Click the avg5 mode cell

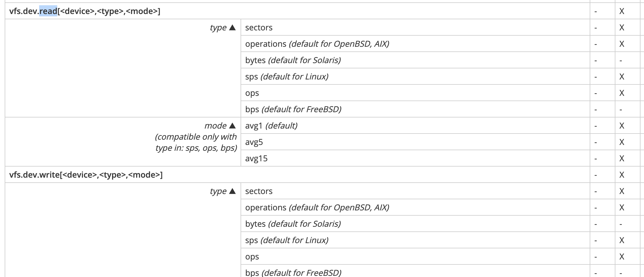tap(415, 142)
